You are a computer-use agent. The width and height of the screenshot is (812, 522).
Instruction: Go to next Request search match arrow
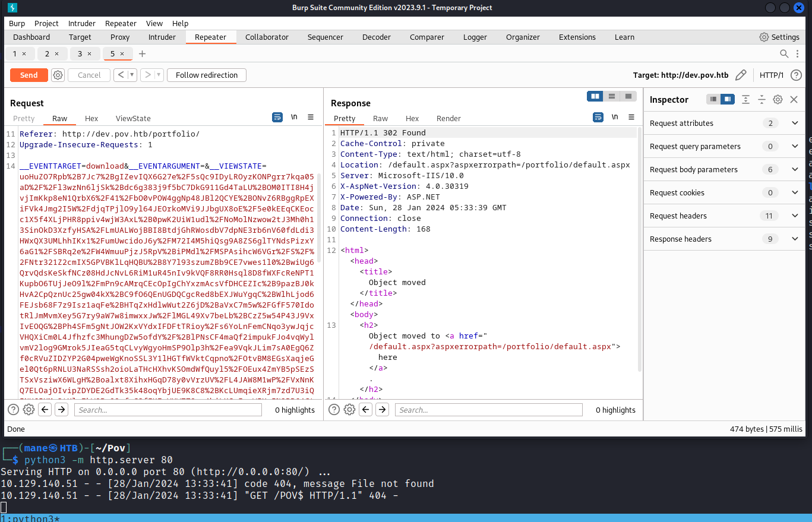(61, 410)
